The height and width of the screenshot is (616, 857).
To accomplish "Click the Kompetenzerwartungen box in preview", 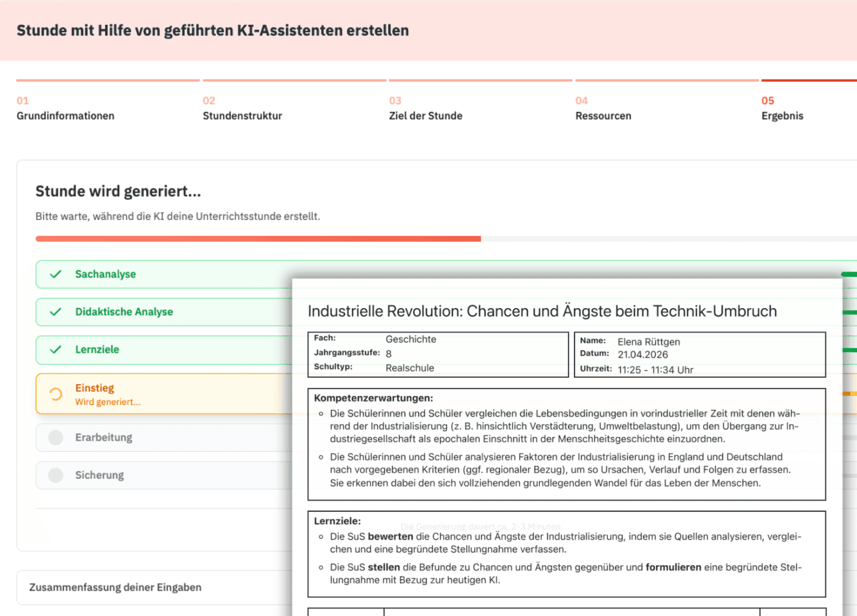I will 566,444.
